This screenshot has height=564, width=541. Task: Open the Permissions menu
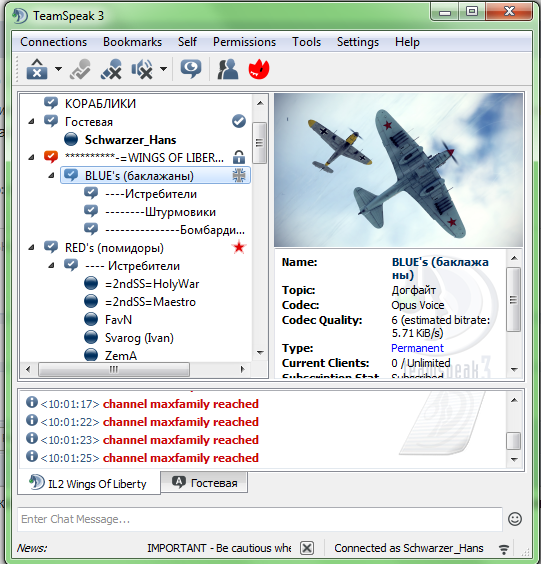coord(244,42)
